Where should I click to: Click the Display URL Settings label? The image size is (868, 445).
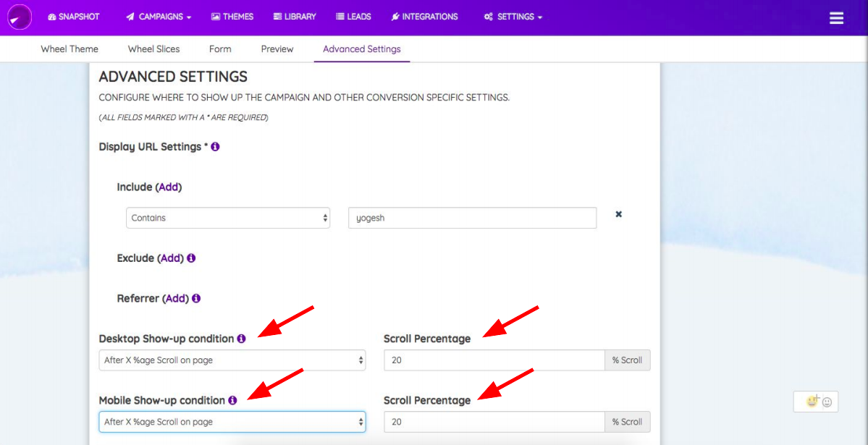click(x=149, y=147)
